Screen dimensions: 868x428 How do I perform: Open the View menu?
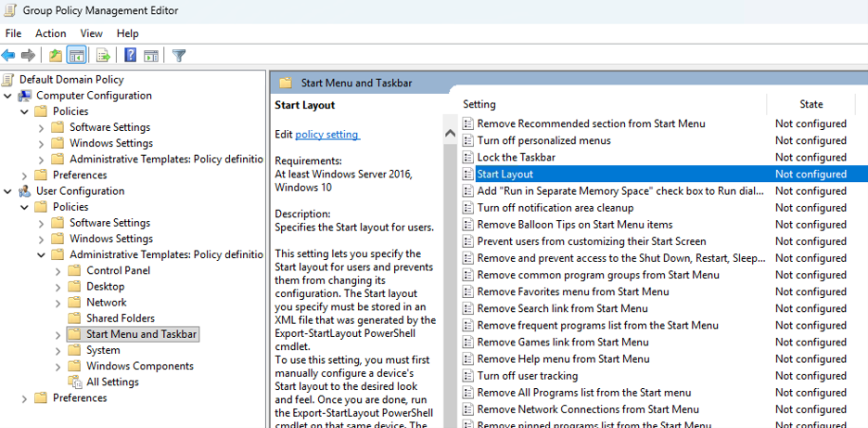click(x=91, y=33)
